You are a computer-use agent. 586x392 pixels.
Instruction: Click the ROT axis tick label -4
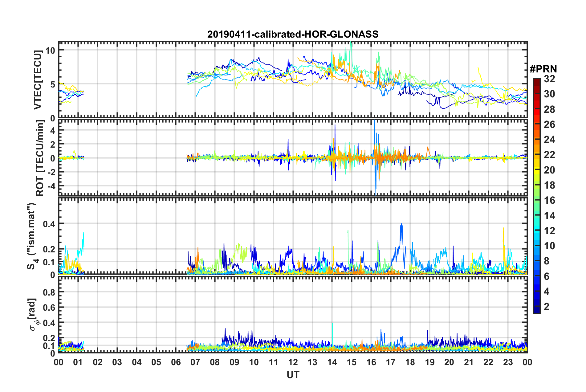51,186
